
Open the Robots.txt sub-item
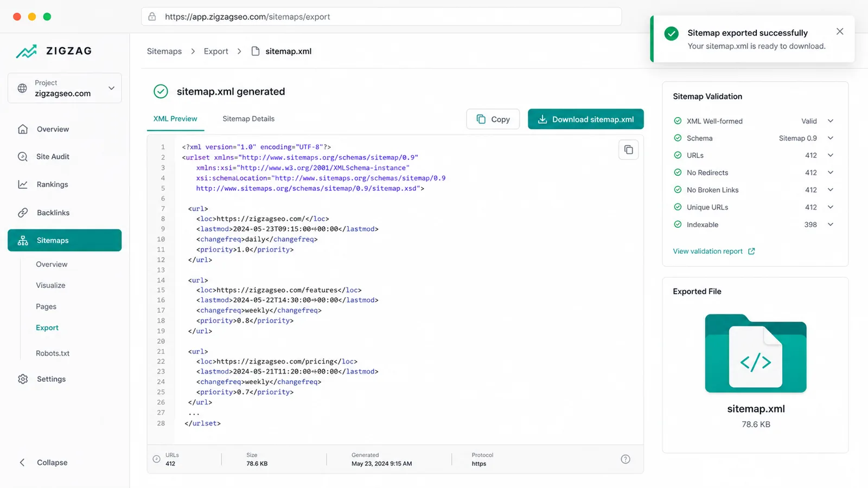coord(53,353)
